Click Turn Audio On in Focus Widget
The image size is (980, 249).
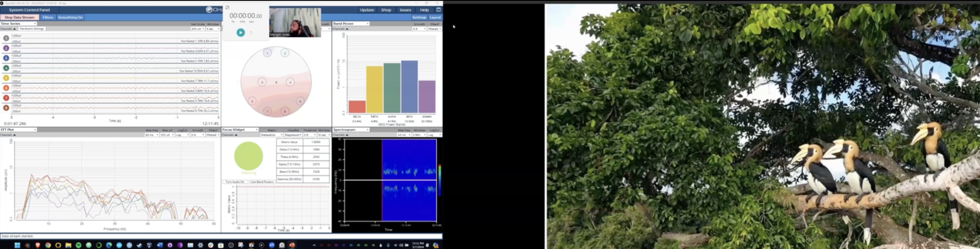click(x=235, y=182)
